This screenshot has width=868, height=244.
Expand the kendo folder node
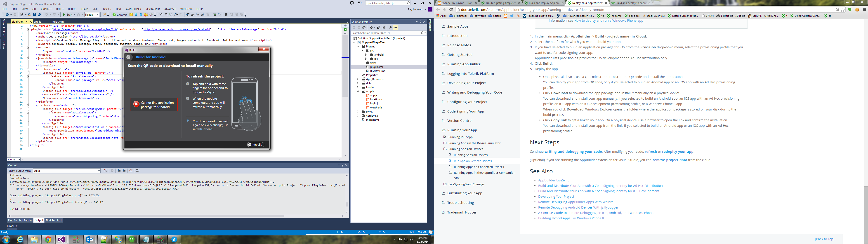[358, 87]
